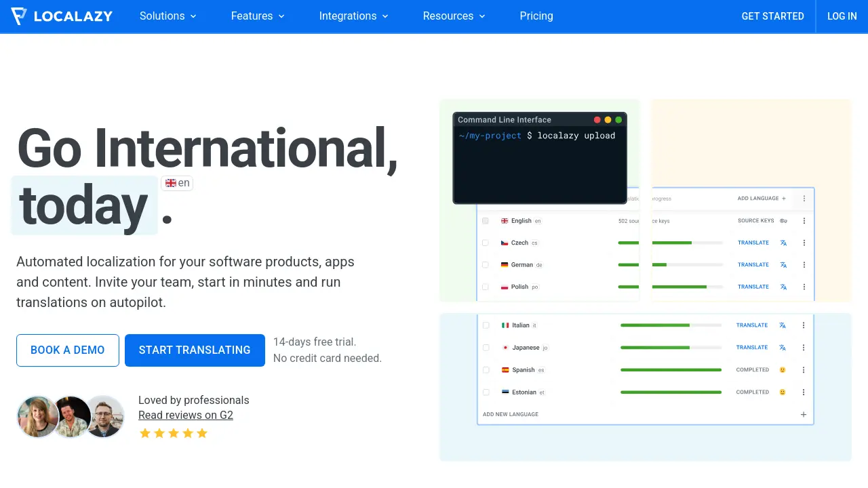Check the Spanish language checkbox
The width and height of the screenshot is (868, 488).
point(486,370)
